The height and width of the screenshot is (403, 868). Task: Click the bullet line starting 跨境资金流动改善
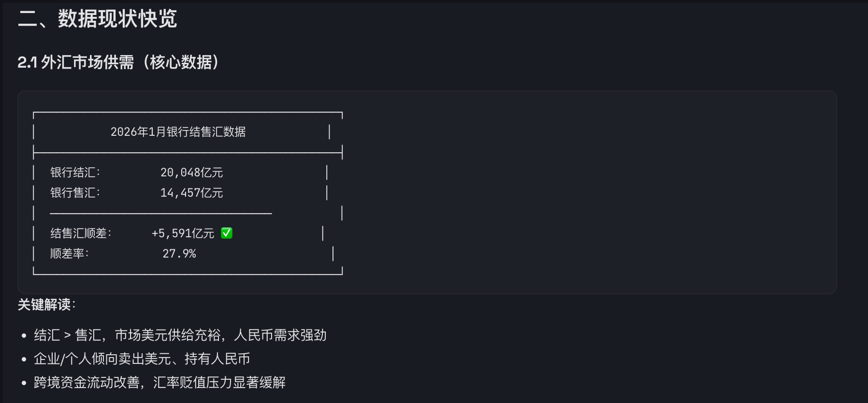click(159, 382)
